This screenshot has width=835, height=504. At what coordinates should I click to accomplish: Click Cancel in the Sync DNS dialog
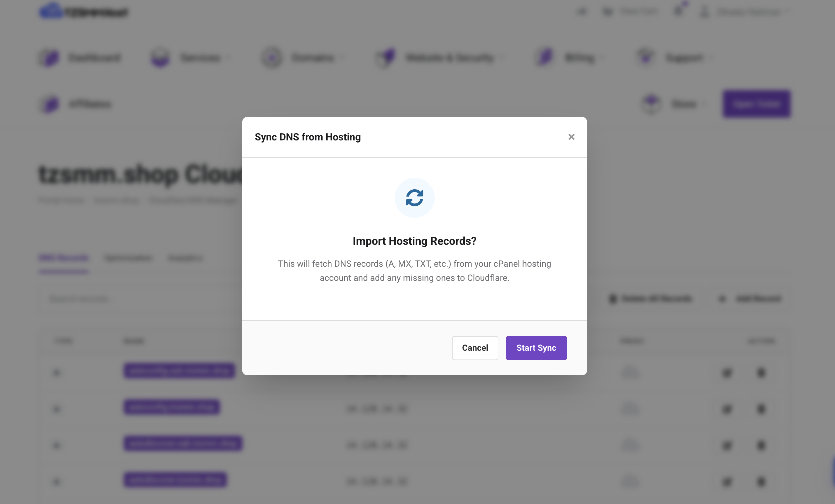tap(475, 348)
